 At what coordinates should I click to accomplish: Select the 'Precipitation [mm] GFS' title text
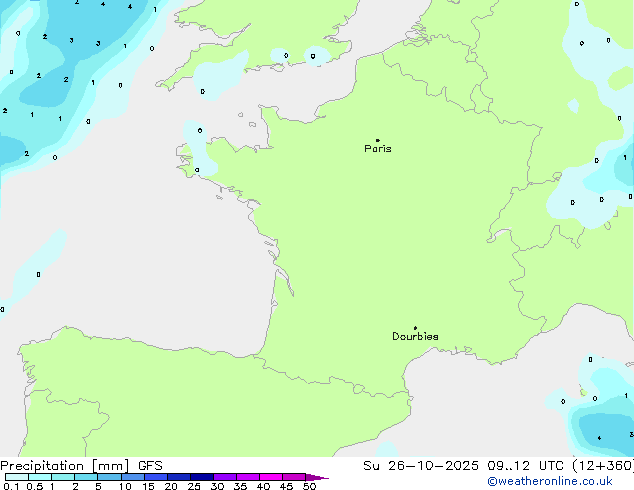[x=81, y=466]
